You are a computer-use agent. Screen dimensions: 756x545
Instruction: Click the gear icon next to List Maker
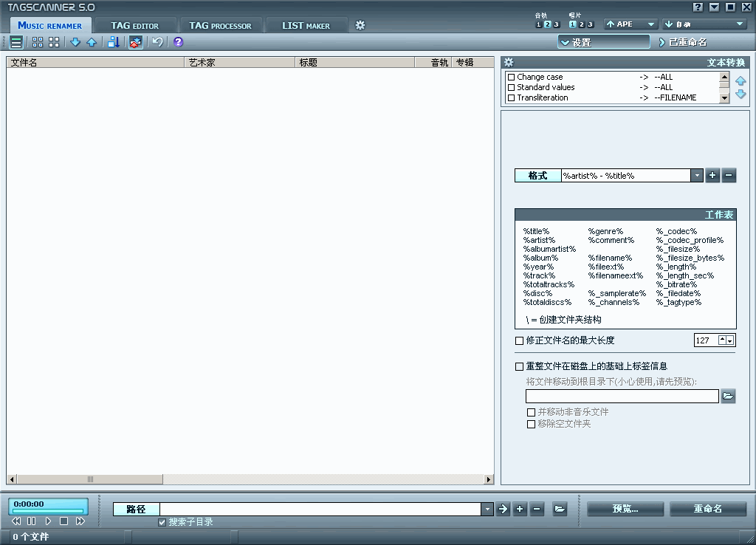(x=360, y=25)
